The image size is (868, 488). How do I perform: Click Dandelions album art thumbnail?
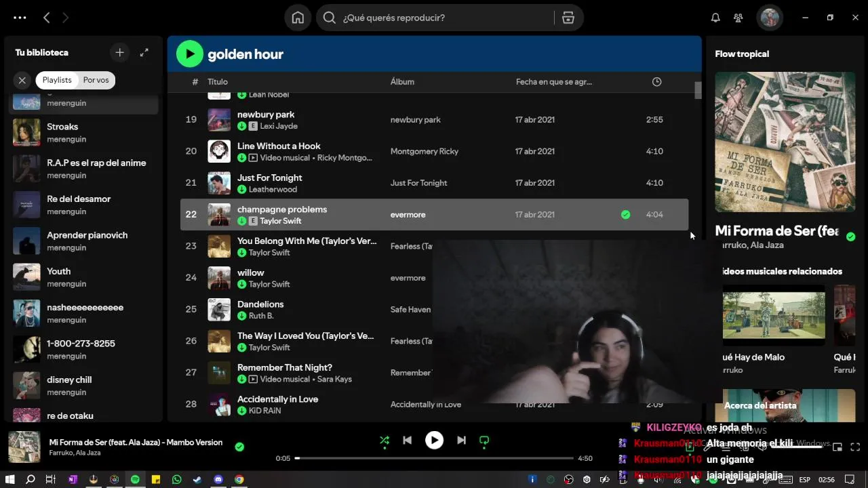[219, 309]
